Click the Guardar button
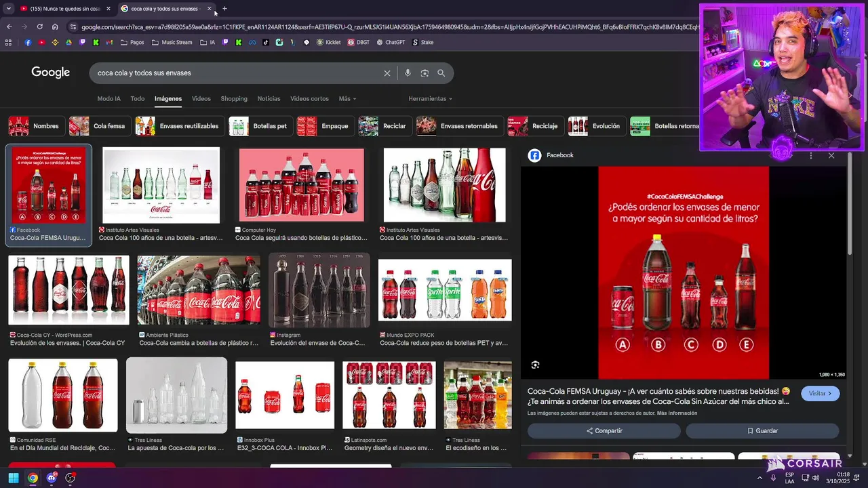Image resolution: width=868 pixels, height=488 pixels. 762,430
